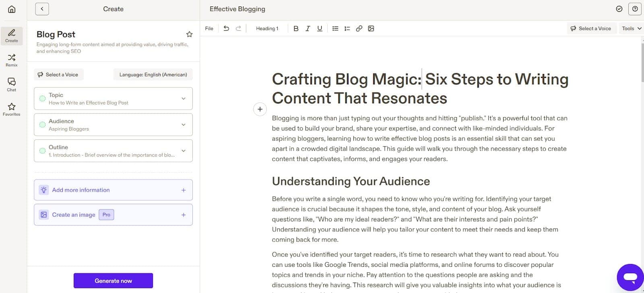Toggle bold formatting
Screen dimensions: 644x293
click(x=296, y=29)
